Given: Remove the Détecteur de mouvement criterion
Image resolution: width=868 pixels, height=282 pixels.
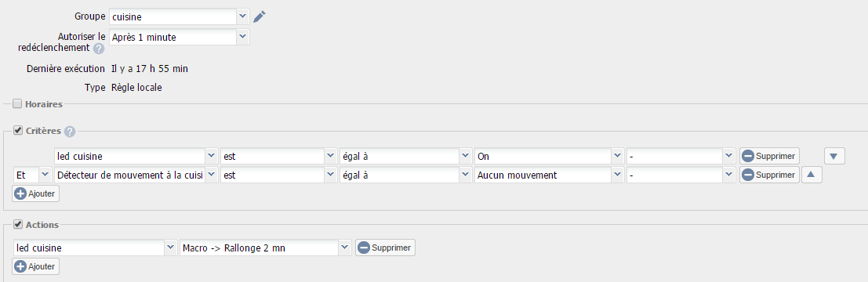Looking at the screenshot, I should point(769,175).
